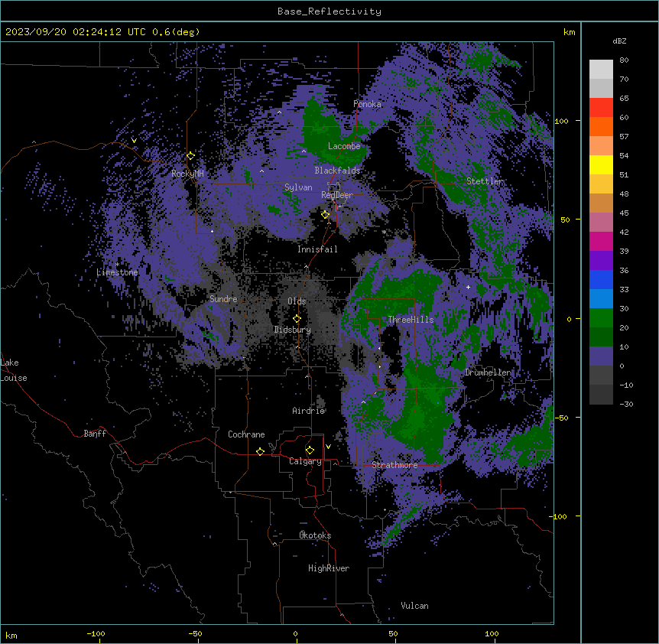This screenshot has width=659, height=644.
Task: Select the Sundre label
Action: (x=223, y=299)
